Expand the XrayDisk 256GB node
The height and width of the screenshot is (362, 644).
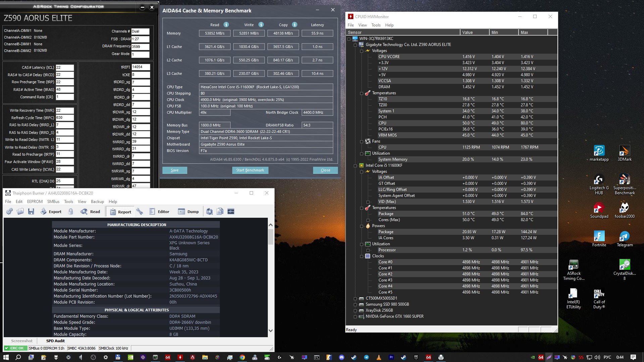pos(355,310)
